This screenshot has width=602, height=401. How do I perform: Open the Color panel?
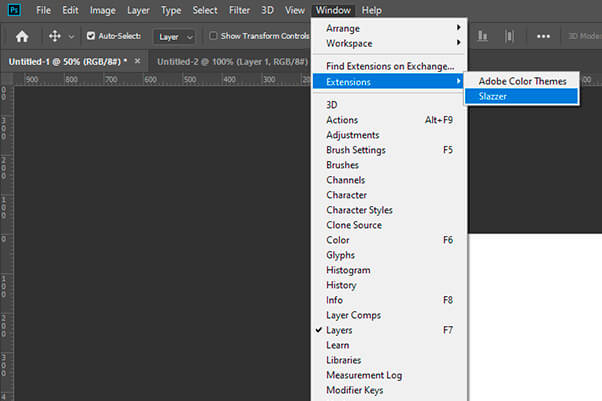[x=389, y=240]
